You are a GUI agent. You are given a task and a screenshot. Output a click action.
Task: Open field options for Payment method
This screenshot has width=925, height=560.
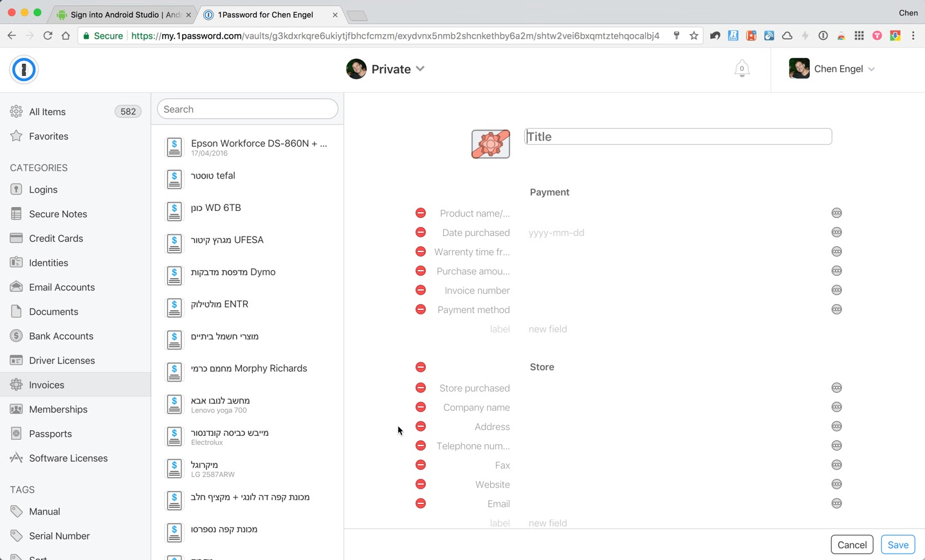point(836,309)
